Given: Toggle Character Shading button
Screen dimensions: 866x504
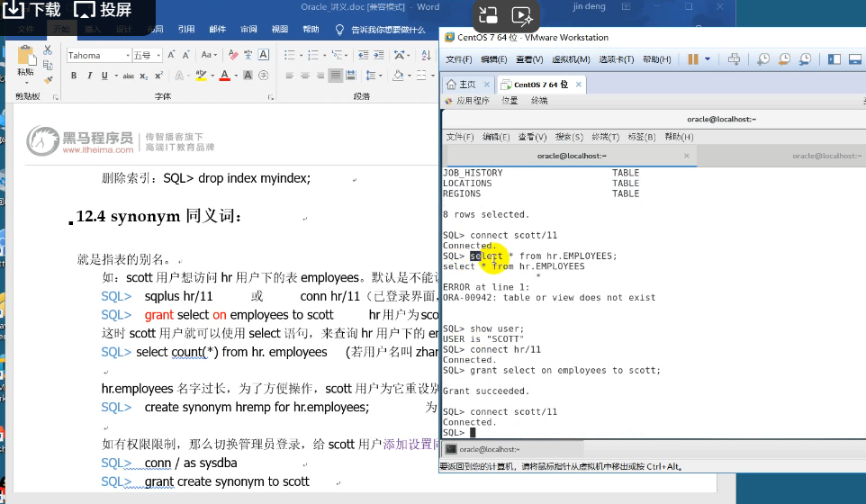Looking at the screenshot, I should (248, 75).
